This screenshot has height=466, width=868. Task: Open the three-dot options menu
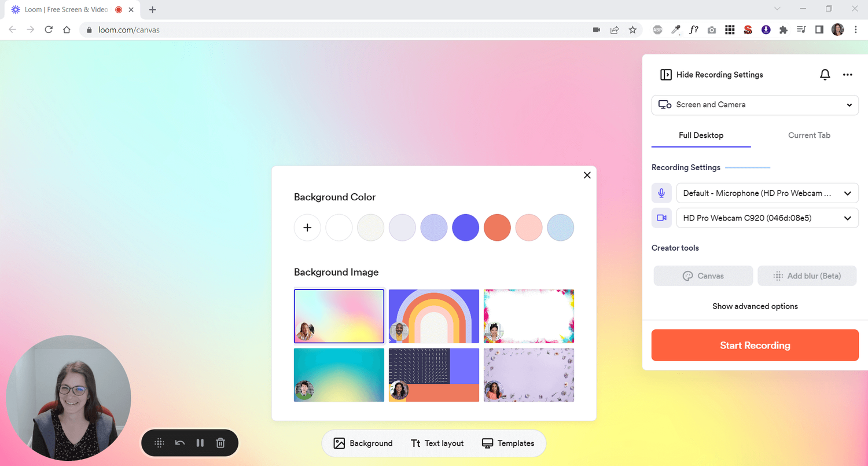[x=848, y=75]
